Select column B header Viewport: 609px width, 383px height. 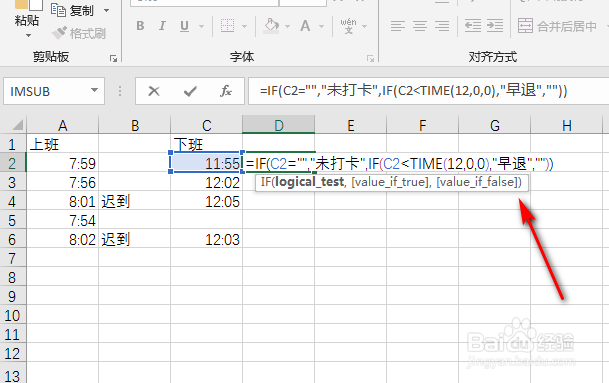coord(135,125)
